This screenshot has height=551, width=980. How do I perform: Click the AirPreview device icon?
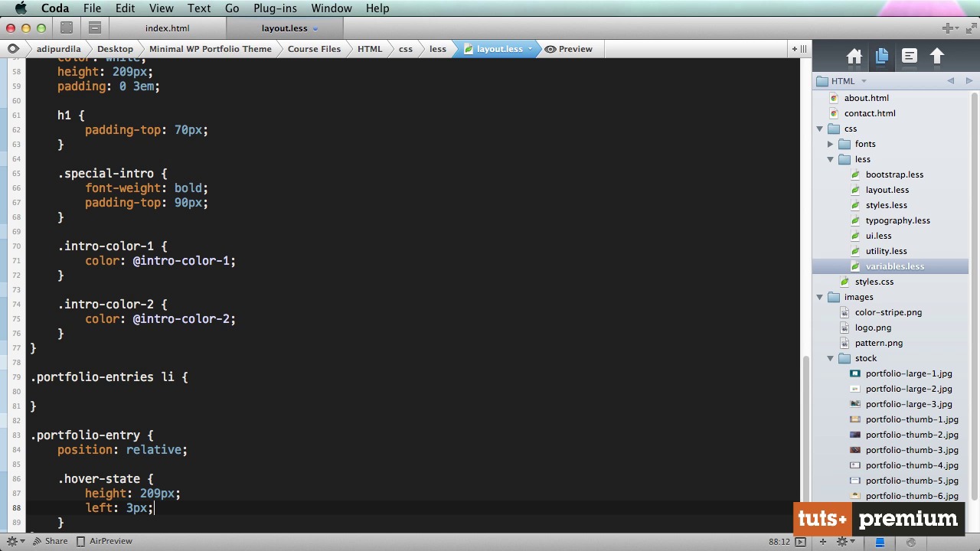pos(80,541)
